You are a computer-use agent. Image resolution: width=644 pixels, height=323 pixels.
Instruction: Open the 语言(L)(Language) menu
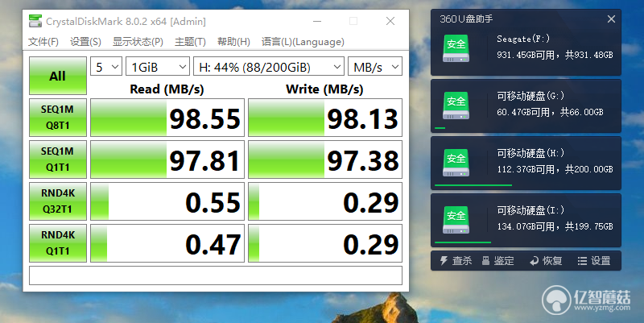point(303,42)
